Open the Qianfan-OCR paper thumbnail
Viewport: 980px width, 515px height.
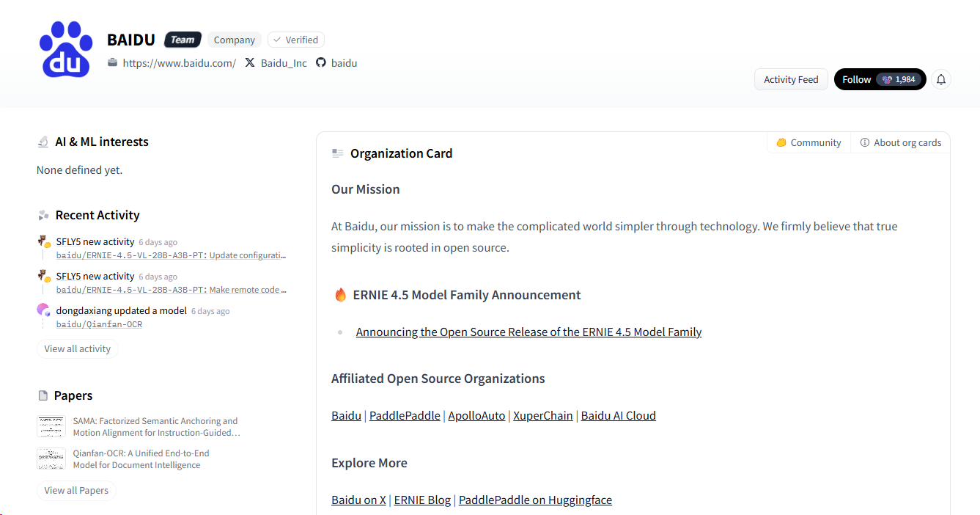click(x=51, y=459)
